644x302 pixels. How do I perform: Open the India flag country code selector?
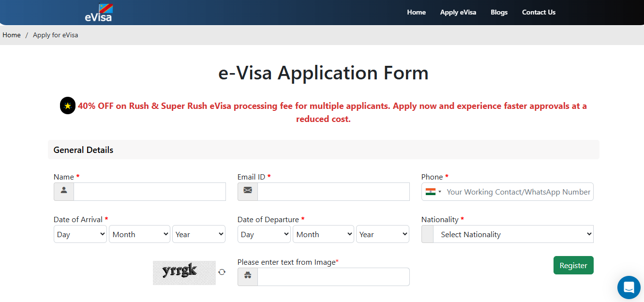tap(433, 192)
